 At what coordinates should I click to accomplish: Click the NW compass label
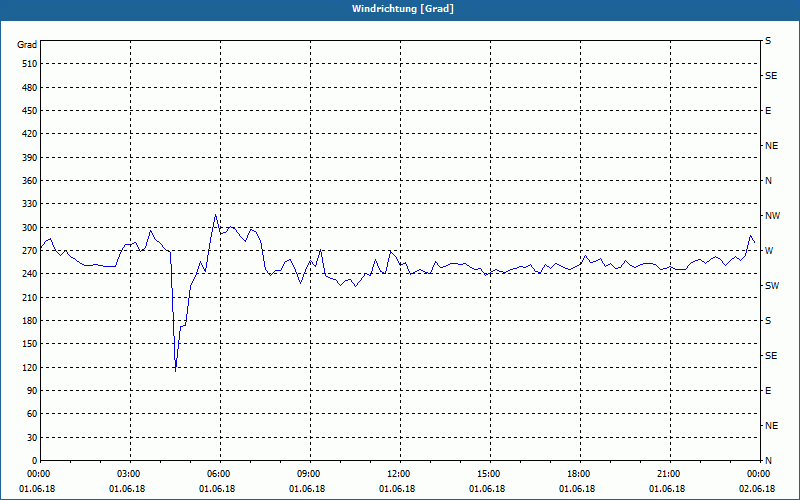point(772,216)
